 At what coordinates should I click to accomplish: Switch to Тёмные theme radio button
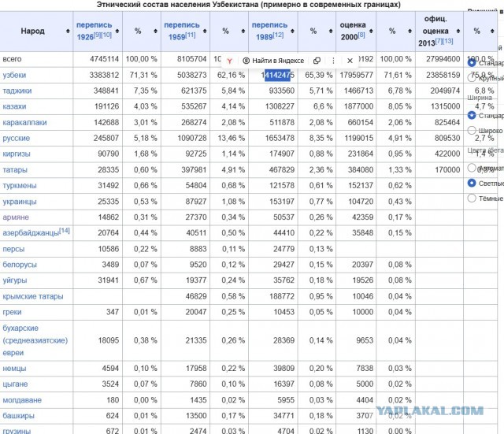tap(472, 198)
